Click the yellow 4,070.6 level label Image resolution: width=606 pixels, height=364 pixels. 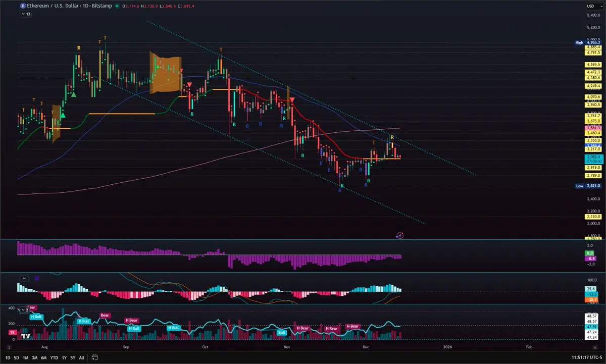[592, 96]
